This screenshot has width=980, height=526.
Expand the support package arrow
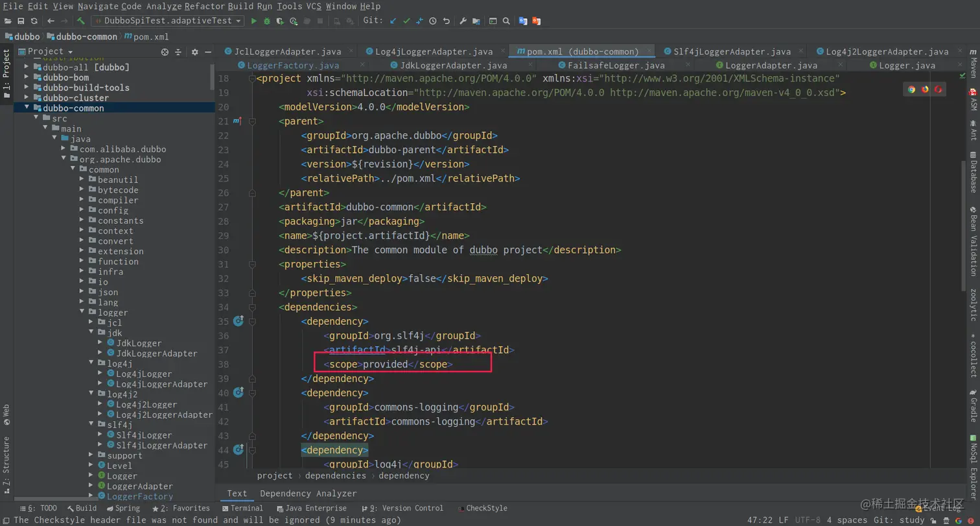pyautogui.click(x=91, y=455)
